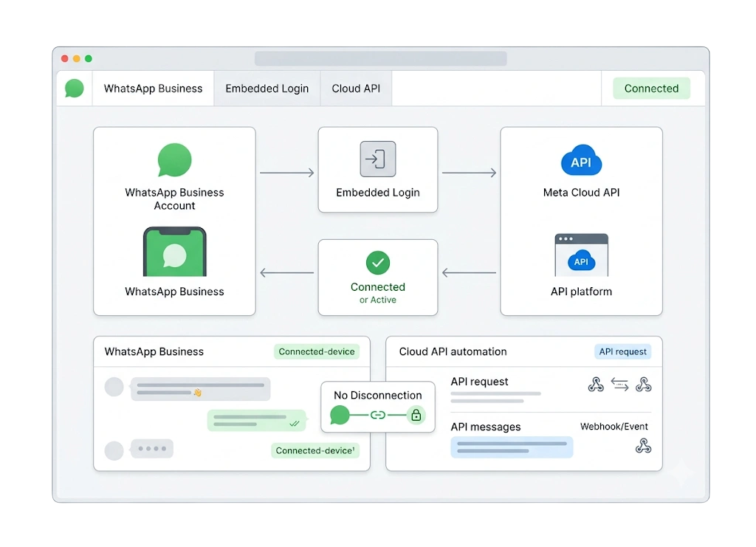Click the blue Meta Cloud API cloud icon
The width and height of the screenshot is (756, 547).
click(x=581, y=160)
